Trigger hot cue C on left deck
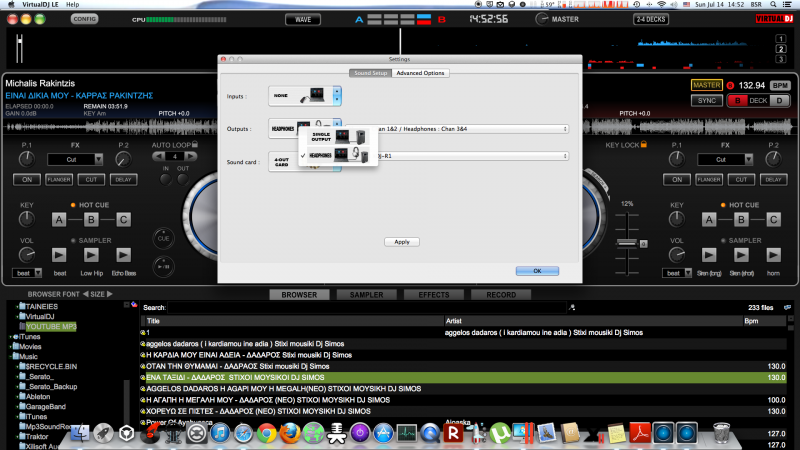 click(x=123, y=220)
